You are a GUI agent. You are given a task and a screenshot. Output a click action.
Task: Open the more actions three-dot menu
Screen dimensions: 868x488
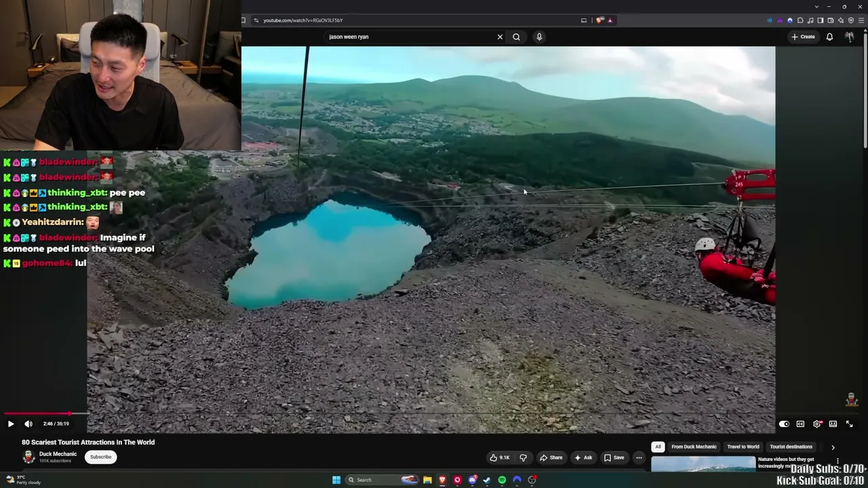pos(639,457)
